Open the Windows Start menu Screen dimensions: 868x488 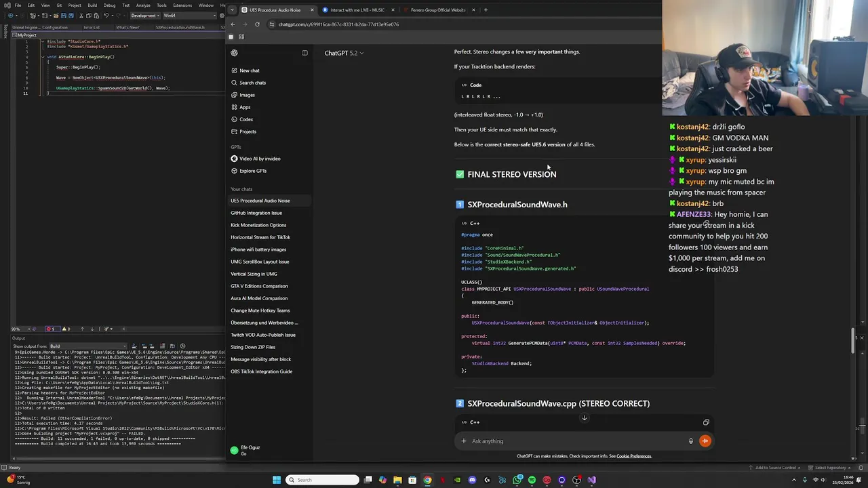click(x=277, y=480)
